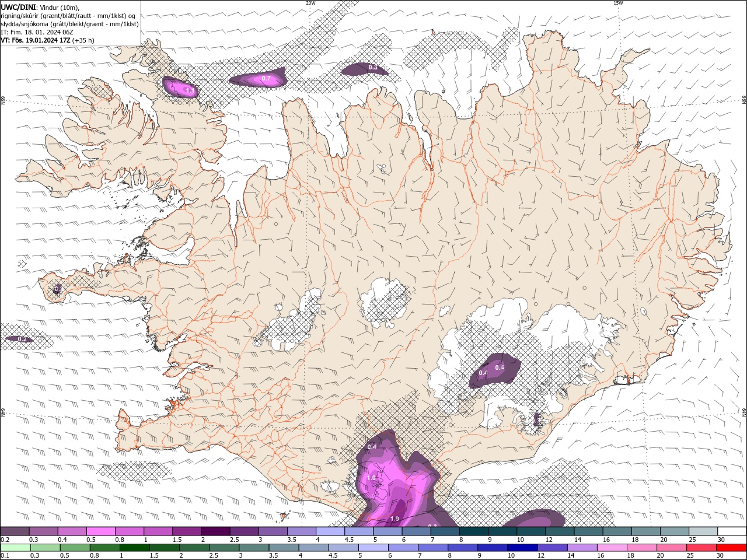
Task: Click the dark teal 8 swatch in the top legend row
Action: click(474, 531)
